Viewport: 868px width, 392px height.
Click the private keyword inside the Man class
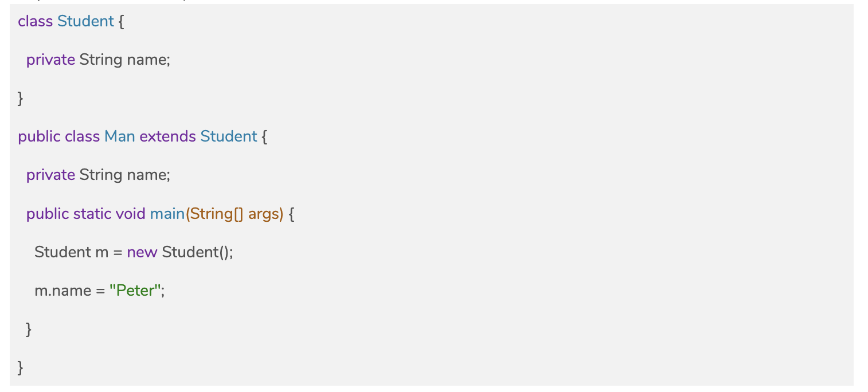(50, 175)
